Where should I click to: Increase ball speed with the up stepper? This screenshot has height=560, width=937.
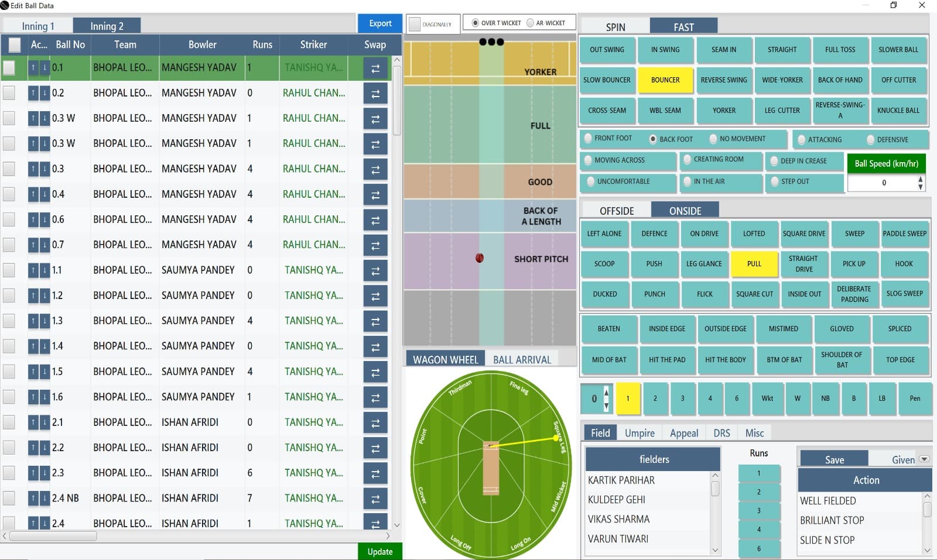click(921, 179)
